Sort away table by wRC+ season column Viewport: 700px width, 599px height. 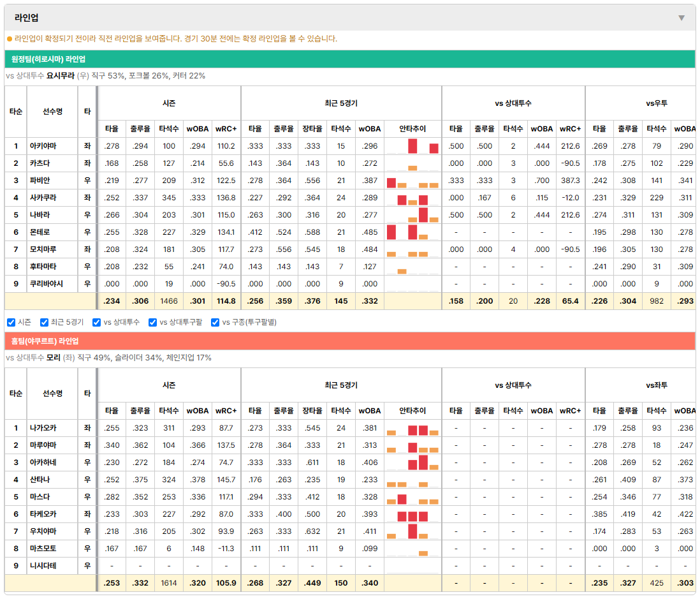[x=226, y=129]
